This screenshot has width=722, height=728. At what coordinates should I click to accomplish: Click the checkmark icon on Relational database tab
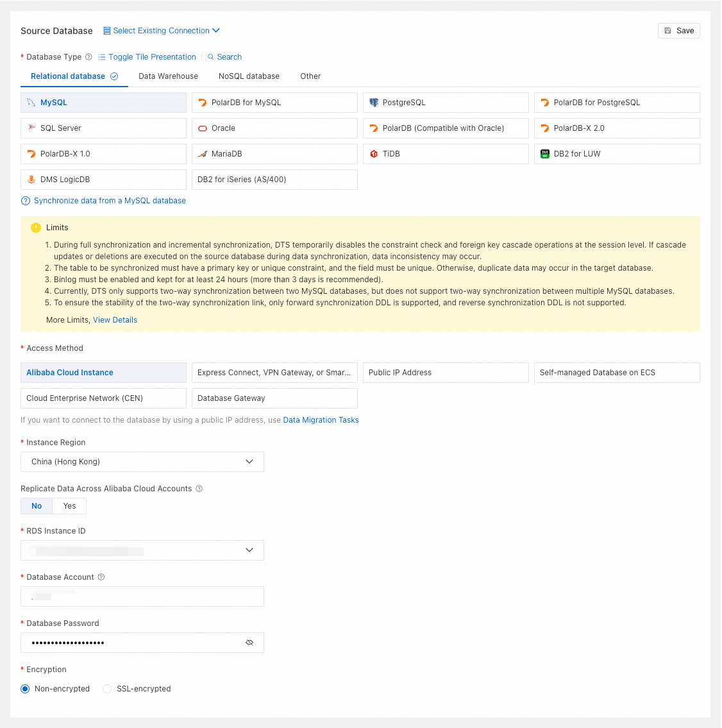coord(114,76)
